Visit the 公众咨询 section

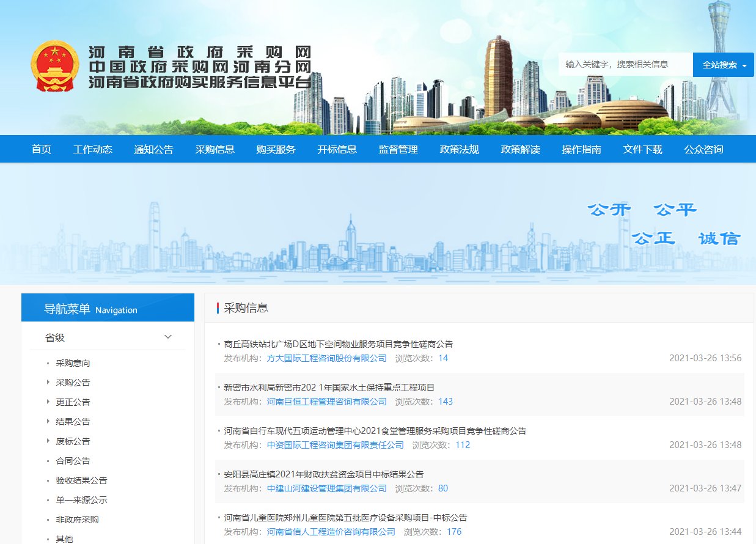[x=703, y=149]
